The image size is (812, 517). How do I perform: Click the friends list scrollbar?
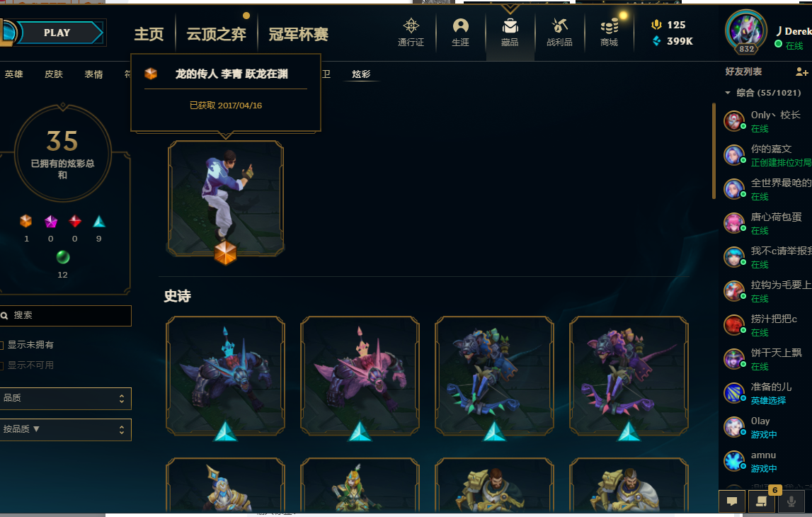[x=714, y=152]
